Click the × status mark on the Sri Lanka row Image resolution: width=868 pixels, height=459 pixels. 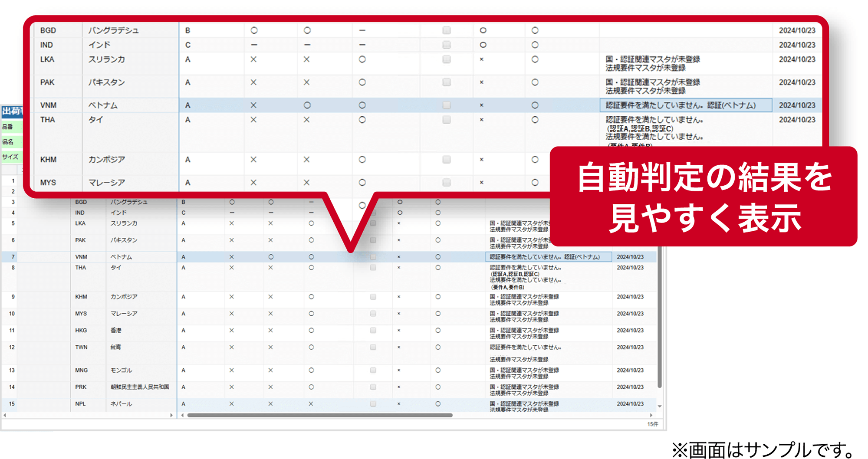(253, 59)
